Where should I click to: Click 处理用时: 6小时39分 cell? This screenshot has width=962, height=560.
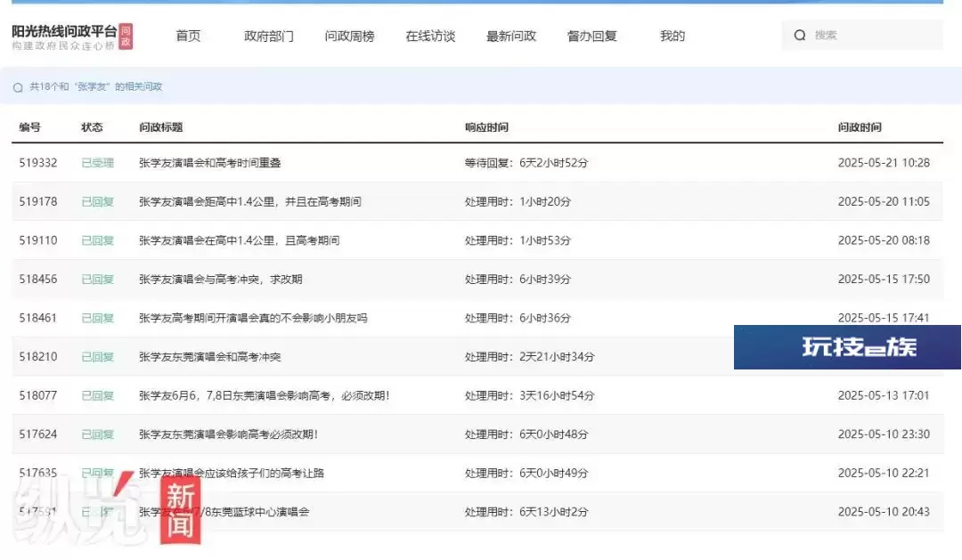(518, 279)
